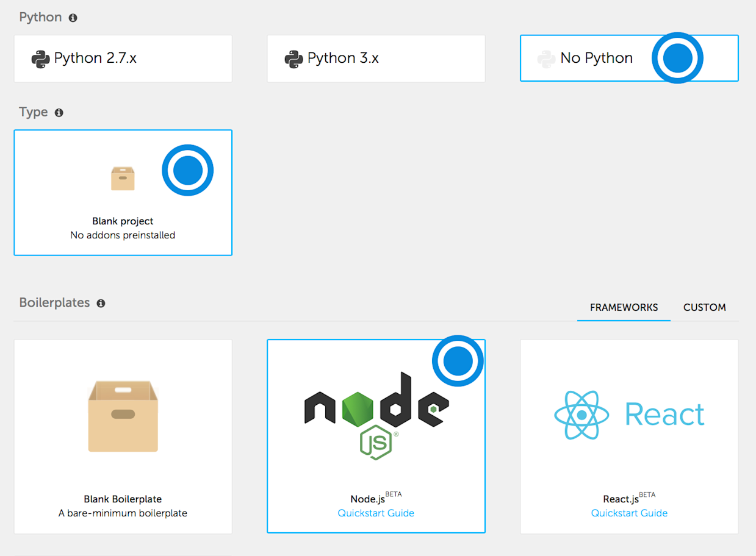Image resolution: width=756 pixels, height=556 pixels.
Task: Click the info icon beside the Type heading
Action: (x=59, y=113)
